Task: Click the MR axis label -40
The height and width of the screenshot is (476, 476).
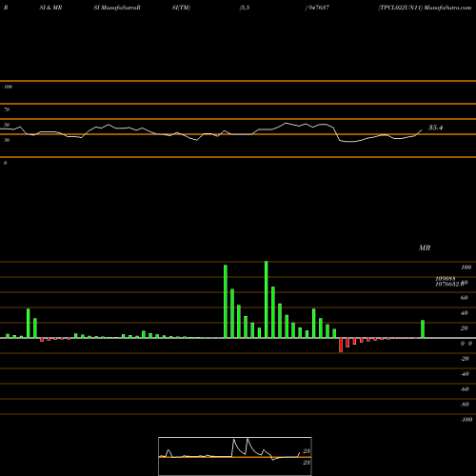Action: [x=465, y=374]
